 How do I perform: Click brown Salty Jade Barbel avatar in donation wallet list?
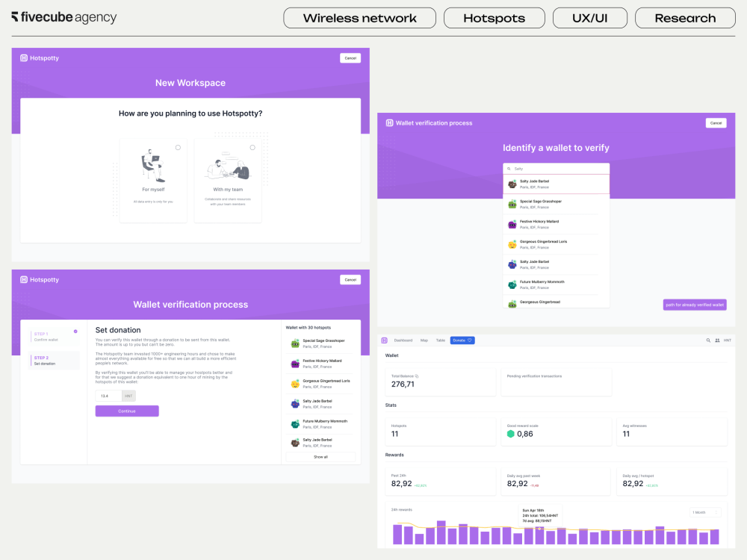point(295,443)
